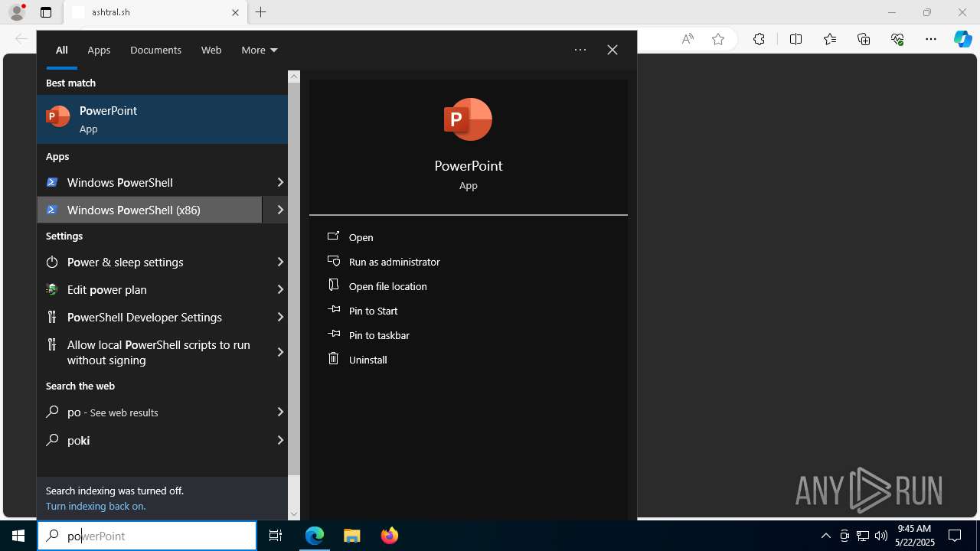Viewport: 980px width, 551px height.
Task: Expand the poki web suggestion arrow
Action: point(280,440)
